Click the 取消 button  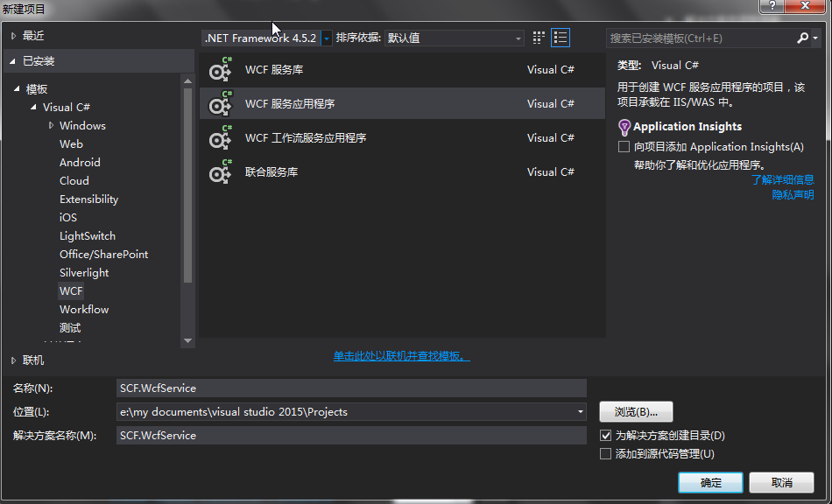781,482
